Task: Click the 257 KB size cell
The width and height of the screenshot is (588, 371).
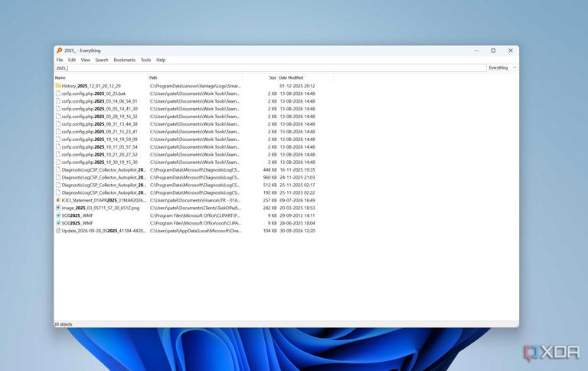Action: 270,200
